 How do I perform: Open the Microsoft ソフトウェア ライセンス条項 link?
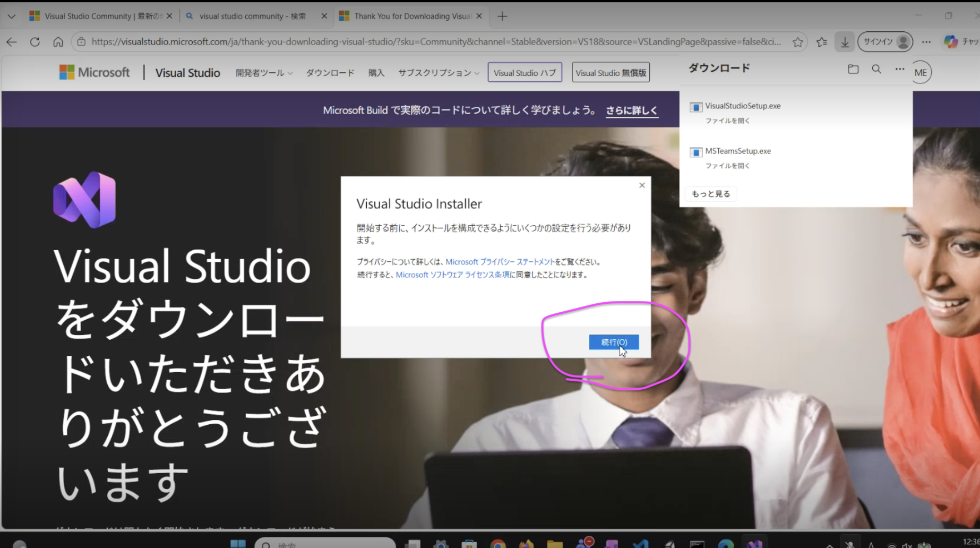(x=452, y=275)
